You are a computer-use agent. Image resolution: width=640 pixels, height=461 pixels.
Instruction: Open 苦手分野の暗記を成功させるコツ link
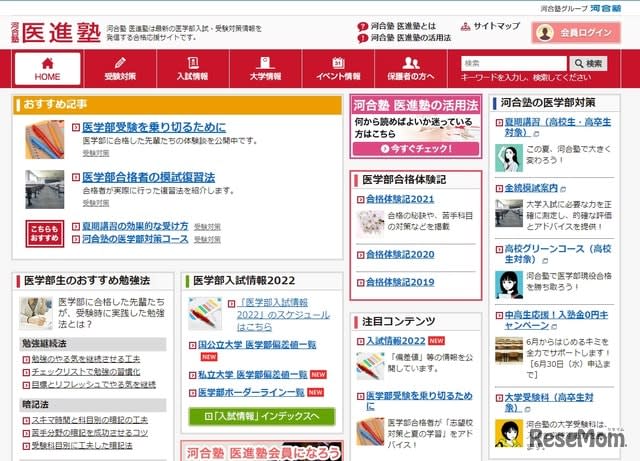coord(90,432)
